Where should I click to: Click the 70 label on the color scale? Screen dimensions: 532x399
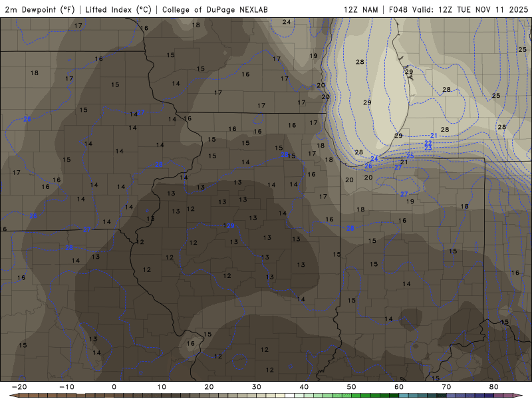pos(446,387)
